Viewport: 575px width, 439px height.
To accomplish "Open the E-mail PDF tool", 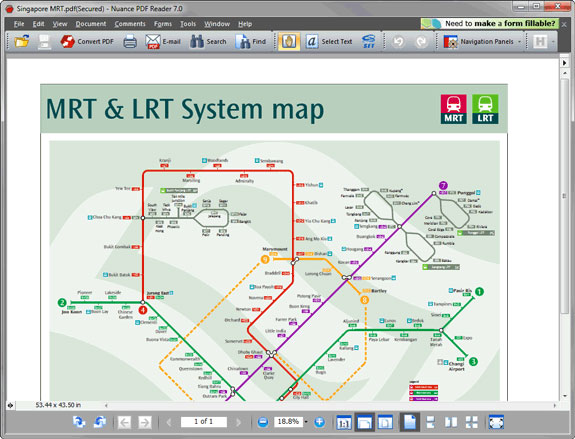I will (163, 41).
